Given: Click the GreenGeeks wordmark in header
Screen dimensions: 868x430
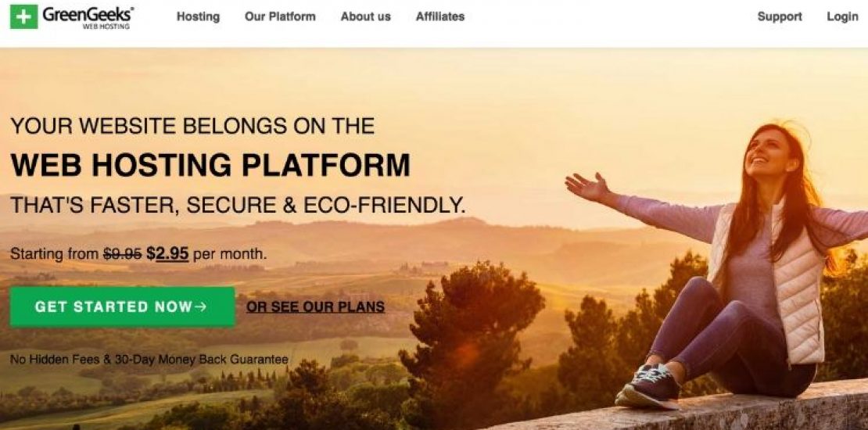Looking at the screenshot, I should (x=88, y=14).
